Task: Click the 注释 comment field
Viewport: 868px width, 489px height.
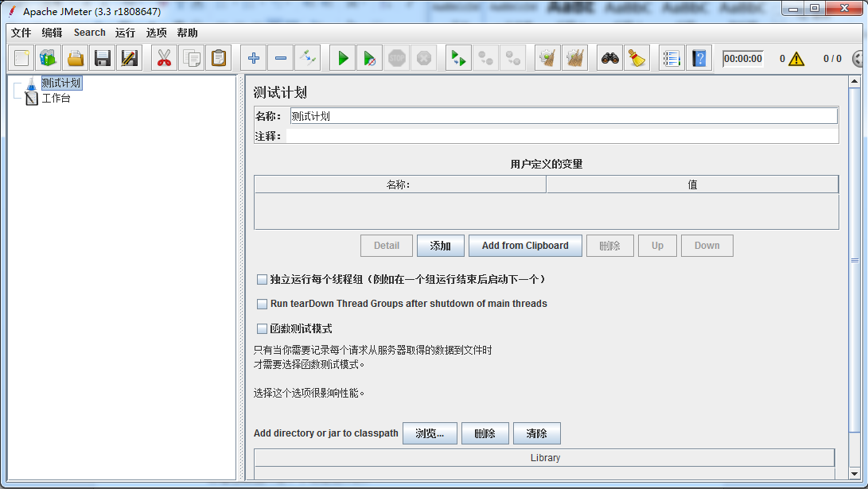Action: point(562,136)
